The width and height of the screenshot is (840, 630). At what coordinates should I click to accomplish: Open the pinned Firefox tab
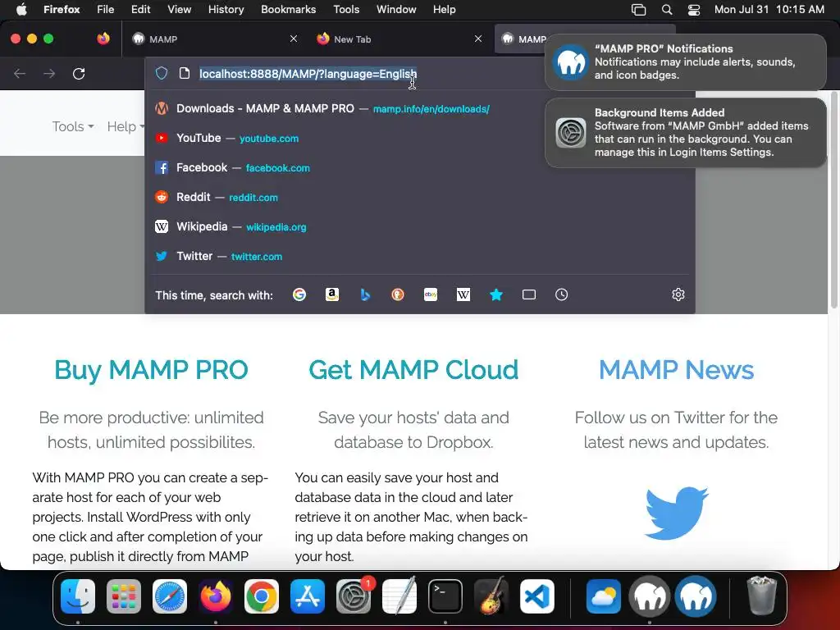point(103,39)
